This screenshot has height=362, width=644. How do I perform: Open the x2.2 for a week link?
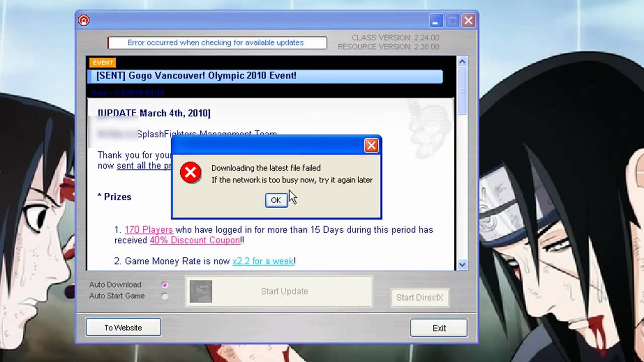[x=263, y=261]
